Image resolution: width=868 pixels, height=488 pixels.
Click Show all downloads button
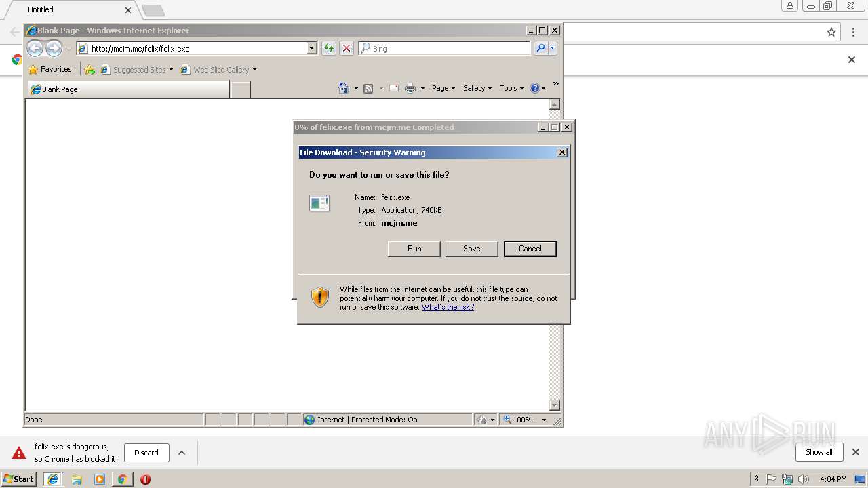pyautogui.click(x=819, y=452)
